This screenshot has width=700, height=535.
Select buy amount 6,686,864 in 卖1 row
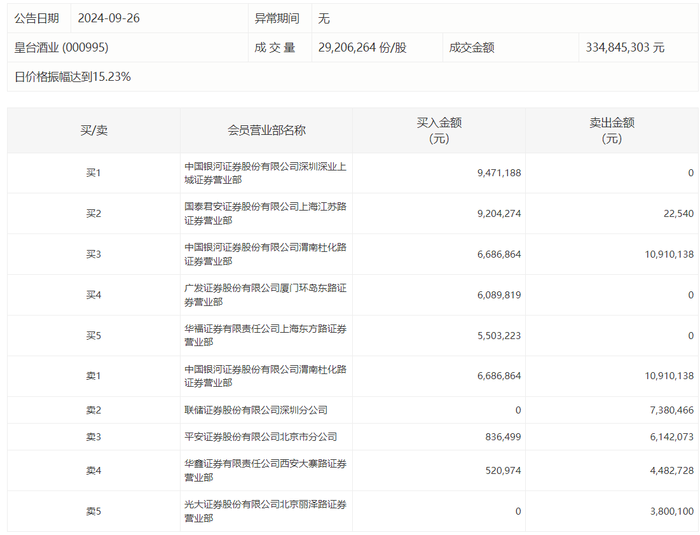499,376
